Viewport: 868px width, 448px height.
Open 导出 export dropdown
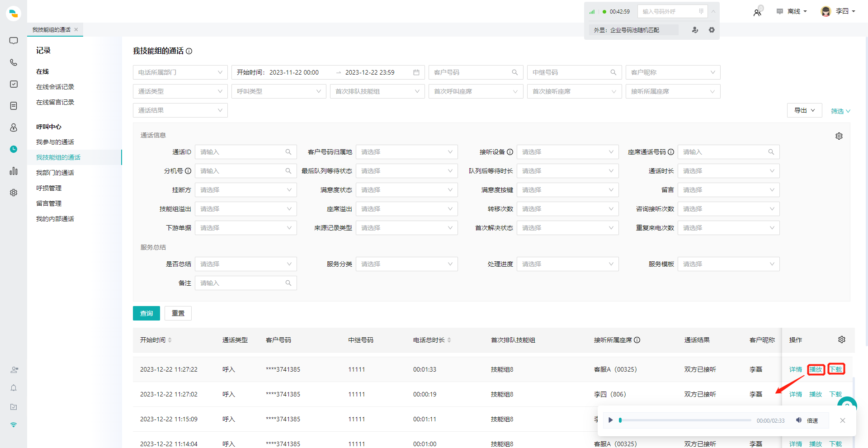[805, 110]
